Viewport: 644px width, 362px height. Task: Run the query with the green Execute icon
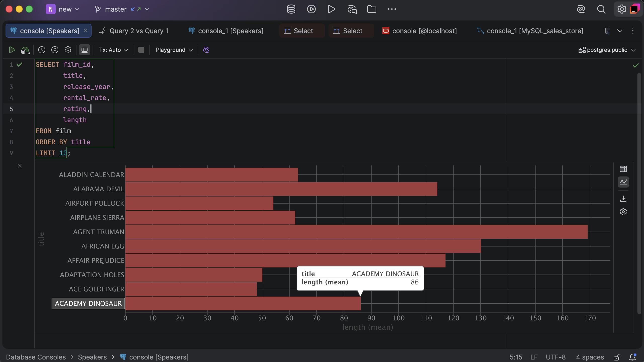12,50
